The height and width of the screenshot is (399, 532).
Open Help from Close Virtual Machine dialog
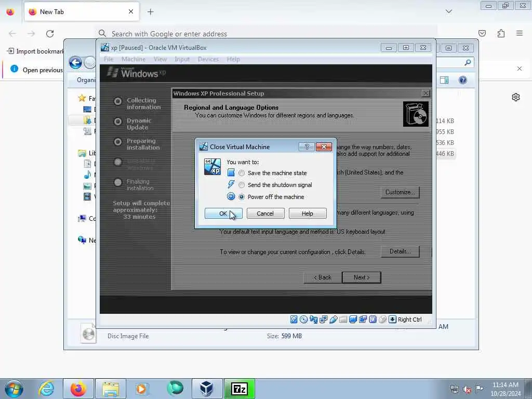[x=308, y=214]
